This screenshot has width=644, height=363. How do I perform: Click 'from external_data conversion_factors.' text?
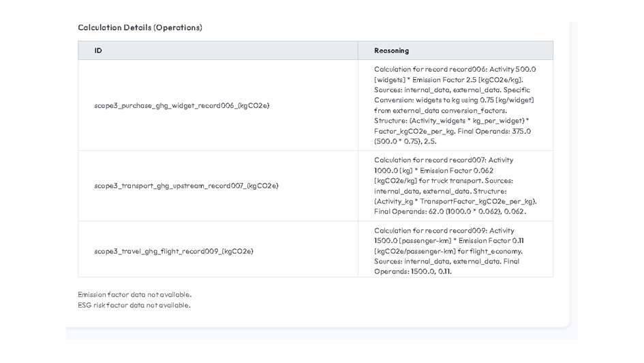(x=440, y=111)
